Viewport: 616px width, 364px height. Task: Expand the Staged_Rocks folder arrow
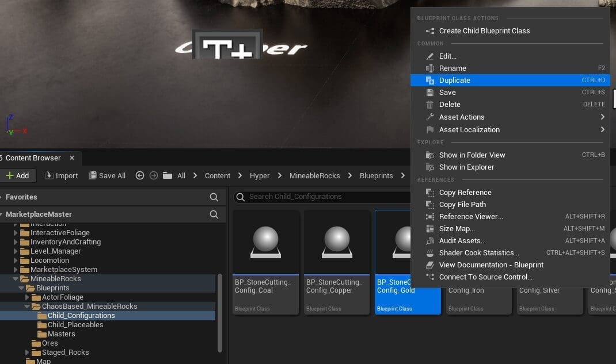(27, 352)
